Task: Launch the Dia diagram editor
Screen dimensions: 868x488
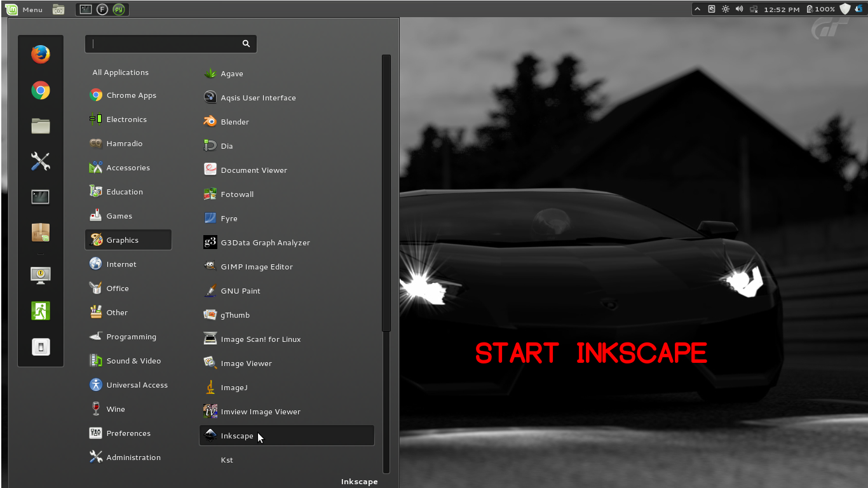Action: click(287, 146)
